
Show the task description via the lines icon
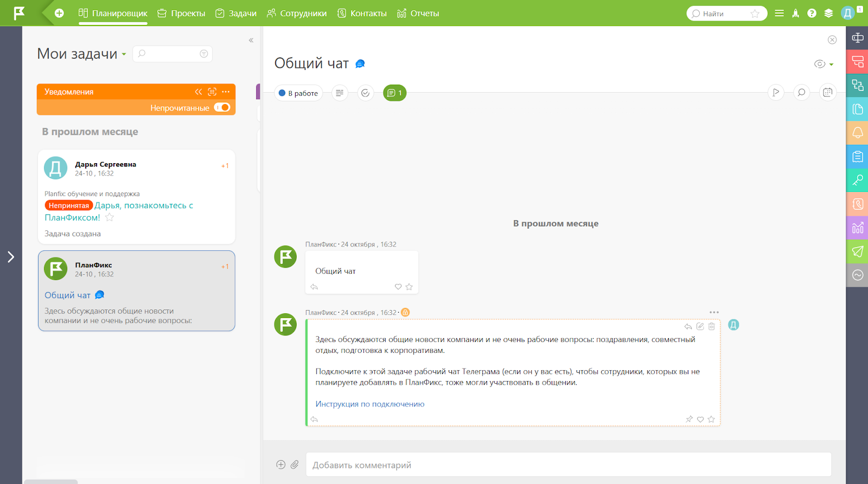click(x=340, y=93)
